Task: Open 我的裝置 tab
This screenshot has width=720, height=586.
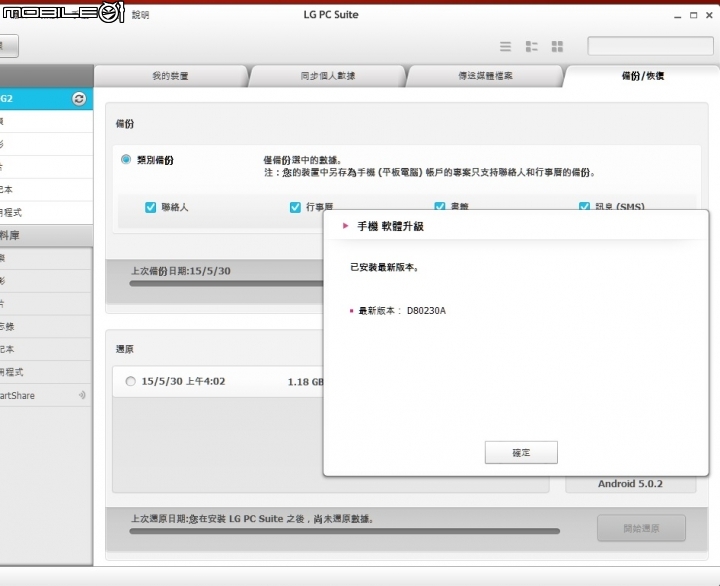Action: pyautogui.click(x=170, y=76)
